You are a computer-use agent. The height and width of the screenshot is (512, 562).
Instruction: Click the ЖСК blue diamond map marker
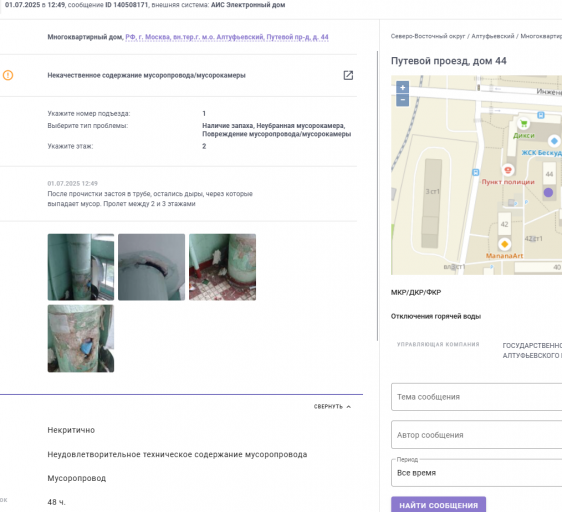coord(554,141)
